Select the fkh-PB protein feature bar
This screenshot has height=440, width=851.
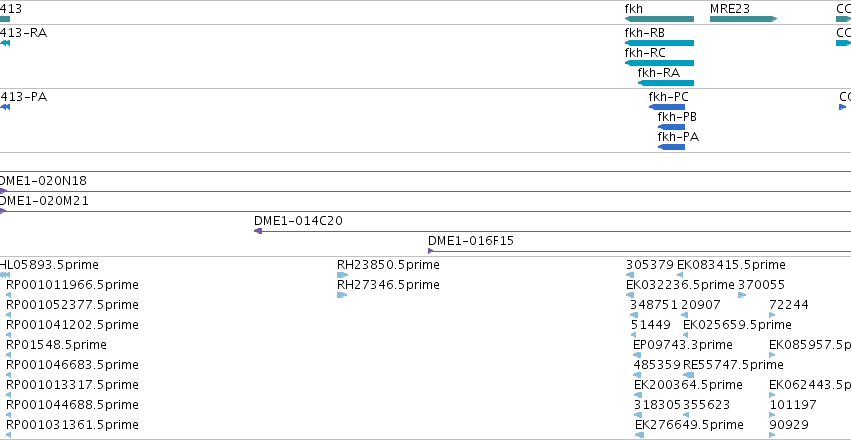(x=671, y=127)
